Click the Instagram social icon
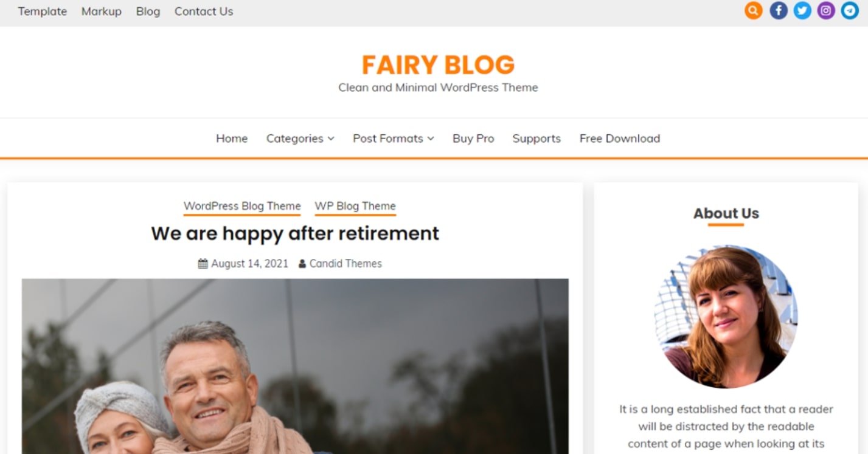This screenshot has height=454, width=868. coord(826,10)
